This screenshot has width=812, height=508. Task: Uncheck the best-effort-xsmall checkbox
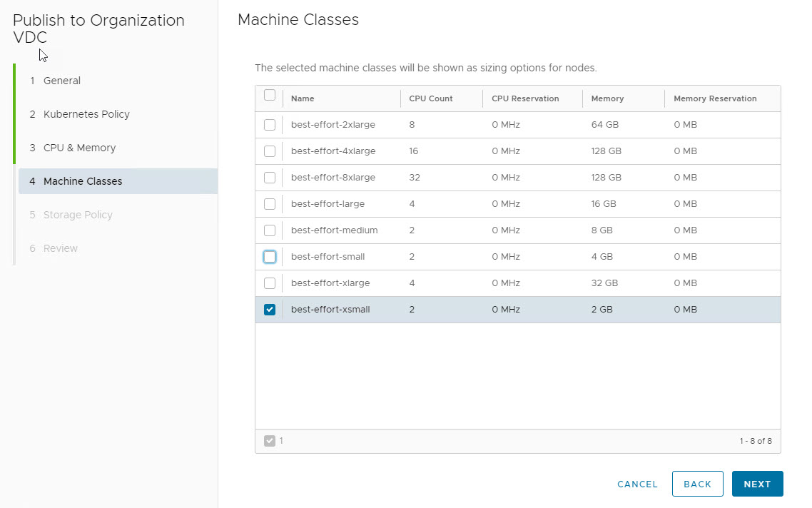[x=269, y=310]
